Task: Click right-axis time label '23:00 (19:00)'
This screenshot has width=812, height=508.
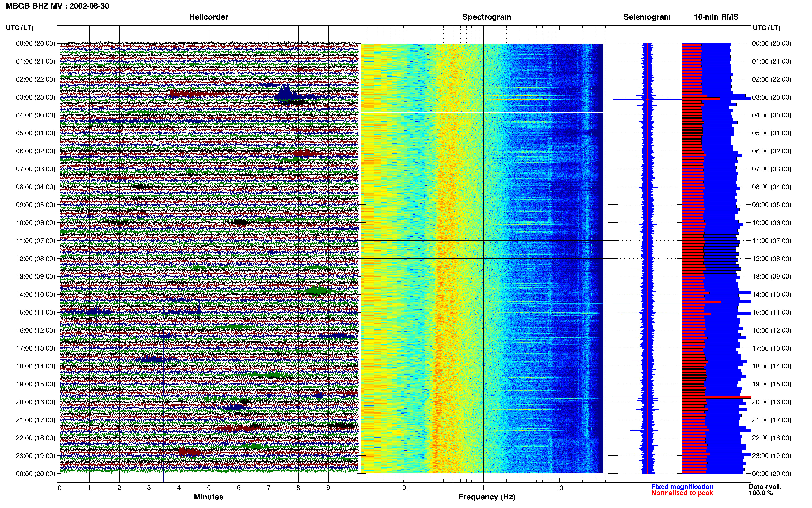Action: coord(772,456)
